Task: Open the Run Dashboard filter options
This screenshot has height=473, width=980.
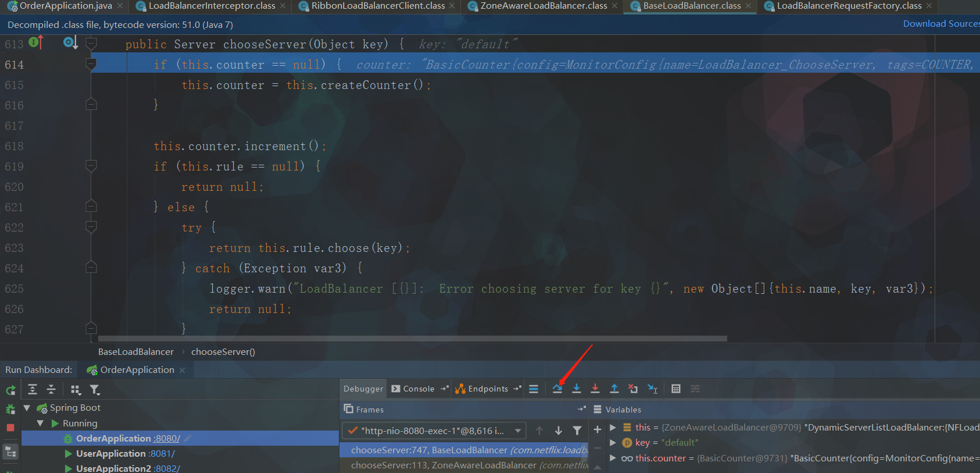Action: 95,389
